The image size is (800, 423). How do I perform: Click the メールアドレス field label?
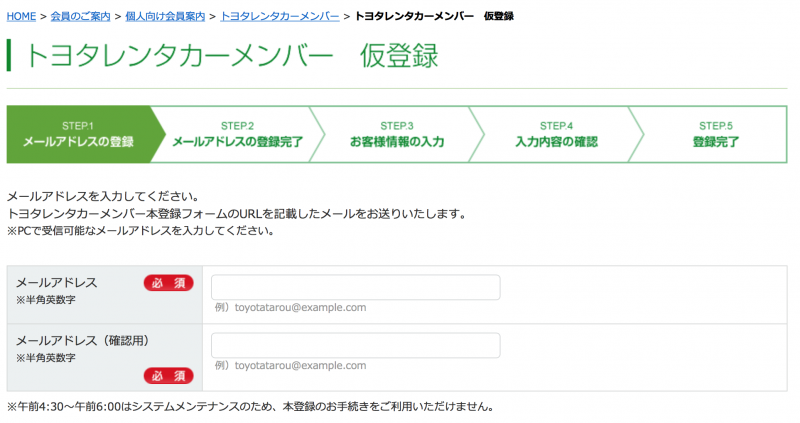coord(57,283)
